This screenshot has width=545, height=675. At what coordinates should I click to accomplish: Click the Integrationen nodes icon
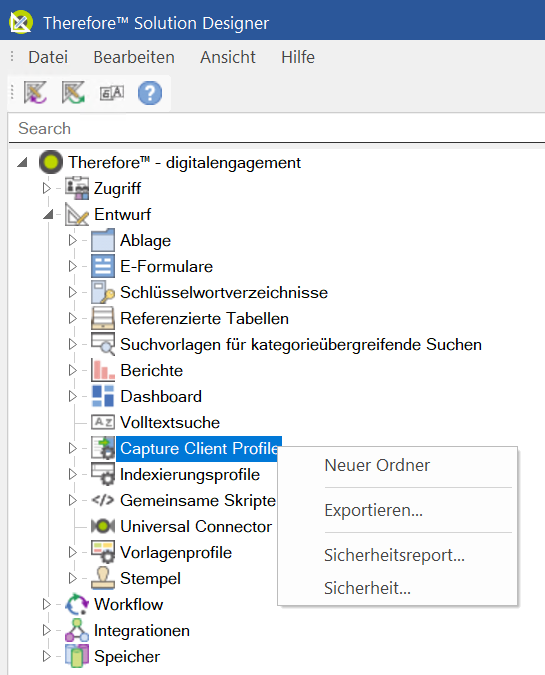click(x=77, y=630)
